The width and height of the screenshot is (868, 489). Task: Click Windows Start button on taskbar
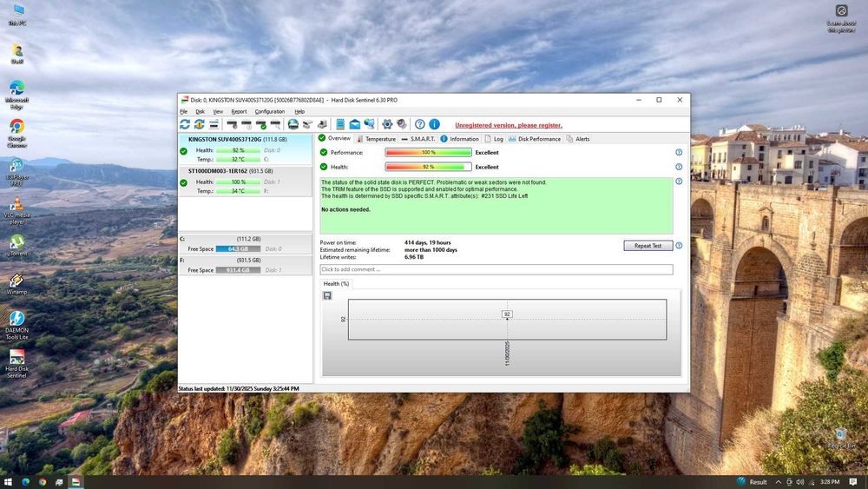(8, 482)
